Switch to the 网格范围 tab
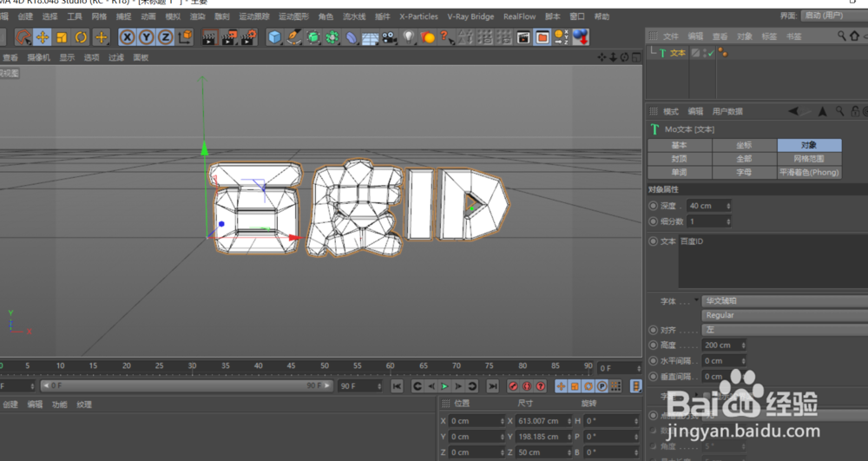Image resolution: width=868 pixels, height=461 pixels. pos(809,159)
